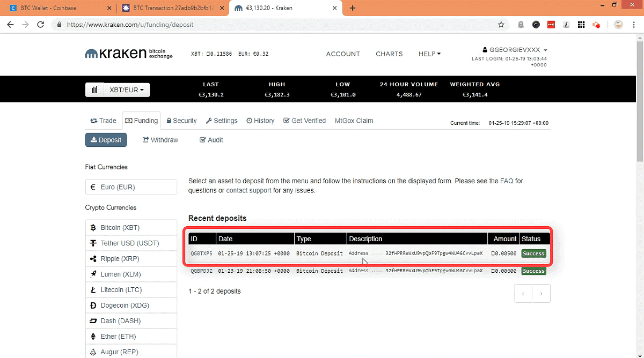
Task: Open the Audit section
Action: pyautogui.click(x=211, y=140)
